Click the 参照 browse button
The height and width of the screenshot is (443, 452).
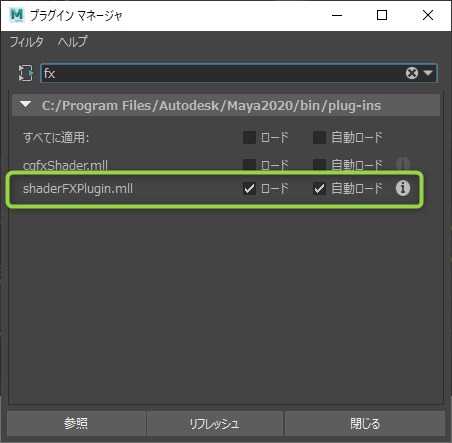(76, 423)
